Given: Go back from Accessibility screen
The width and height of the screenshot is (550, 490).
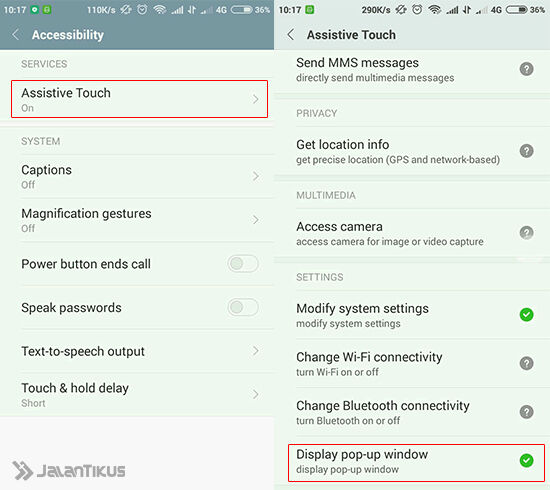Looking at the screenshot, I should tap(15, 35).
